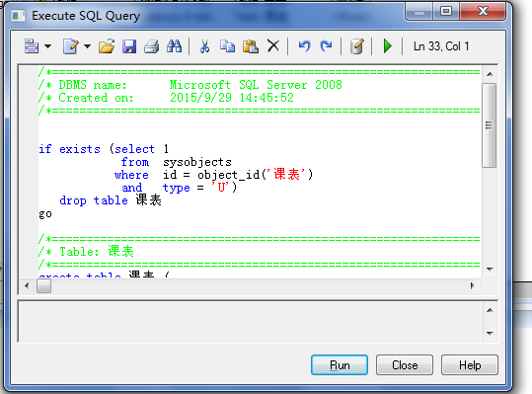Screen dimensions: 532x394
Task: Click the horizontal scrollbar thumb
Action: 43,285
